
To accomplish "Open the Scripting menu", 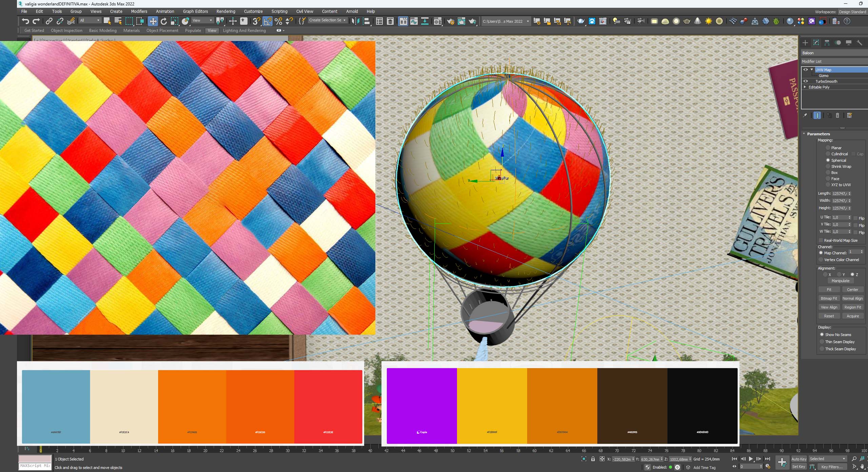I will point(279,11).
